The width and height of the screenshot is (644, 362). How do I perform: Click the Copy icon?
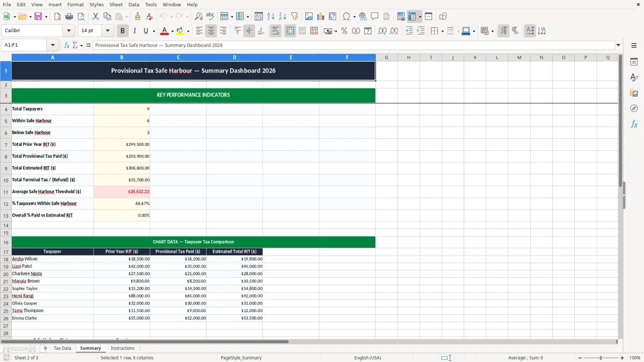tap(107, 17)
